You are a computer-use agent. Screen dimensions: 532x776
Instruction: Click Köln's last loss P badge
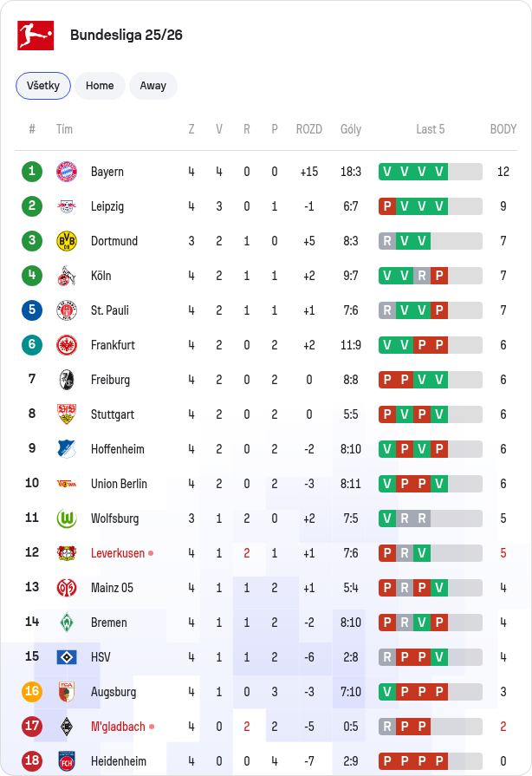coord(439,276)
